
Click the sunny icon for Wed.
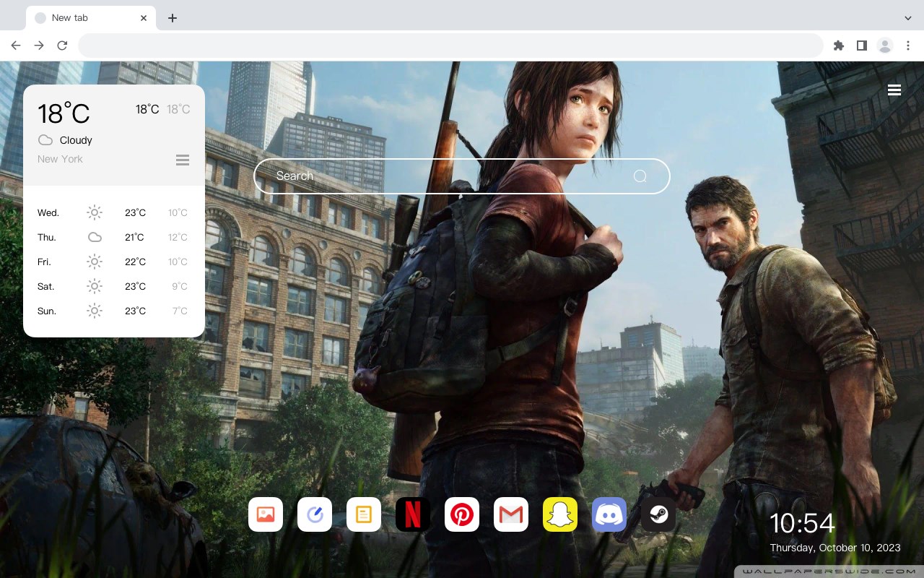coord(95,212)
